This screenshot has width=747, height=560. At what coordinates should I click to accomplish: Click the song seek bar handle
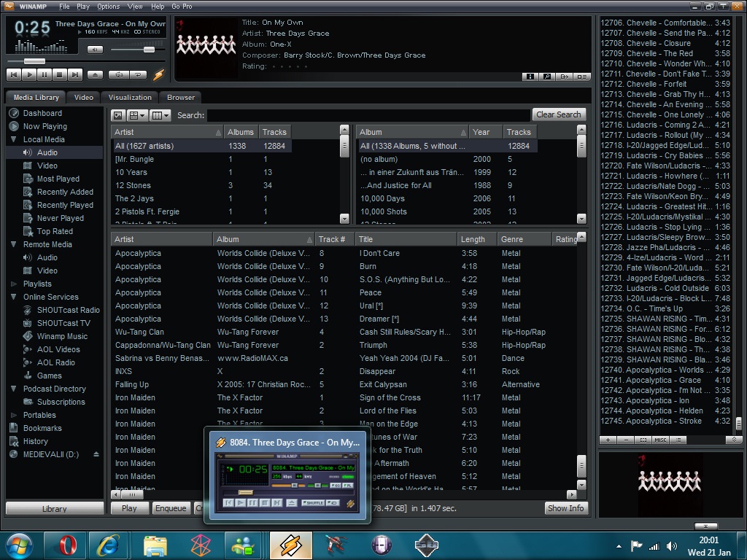34,61
